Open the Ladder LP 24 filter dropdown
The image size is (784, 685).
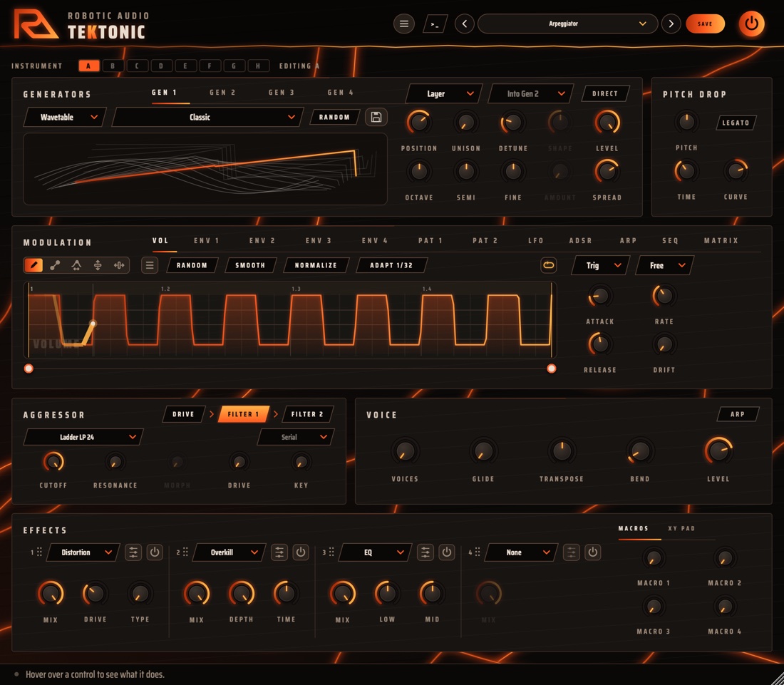pos(83,437)
